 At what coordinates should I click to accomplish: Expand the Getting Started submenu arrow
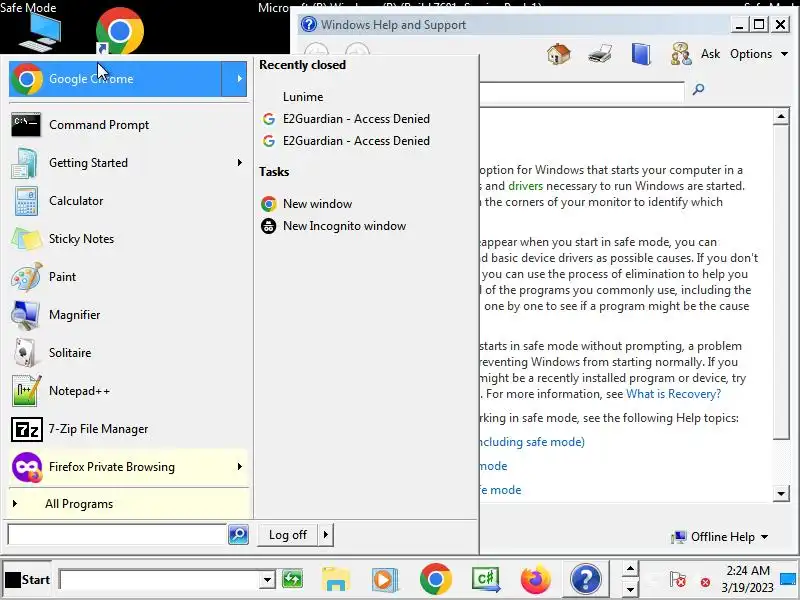[x=239, y=163]
